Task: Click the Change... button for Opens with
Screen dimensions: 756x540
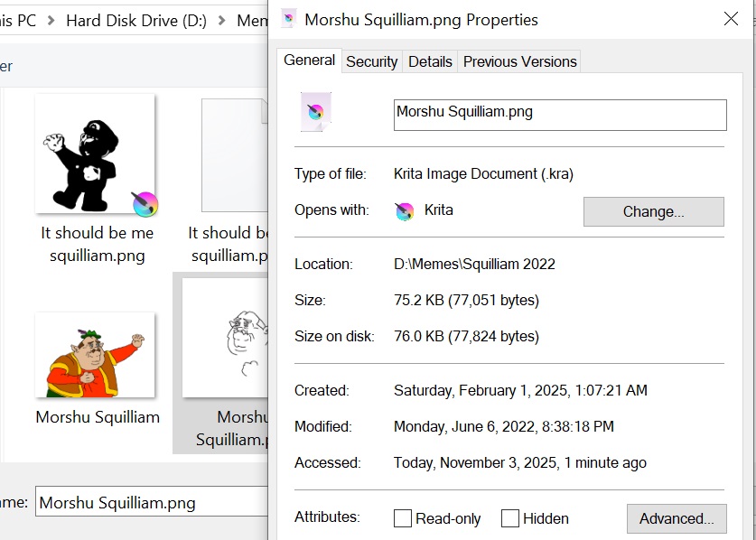Action: pyautogui.click(x=653, y=211)
